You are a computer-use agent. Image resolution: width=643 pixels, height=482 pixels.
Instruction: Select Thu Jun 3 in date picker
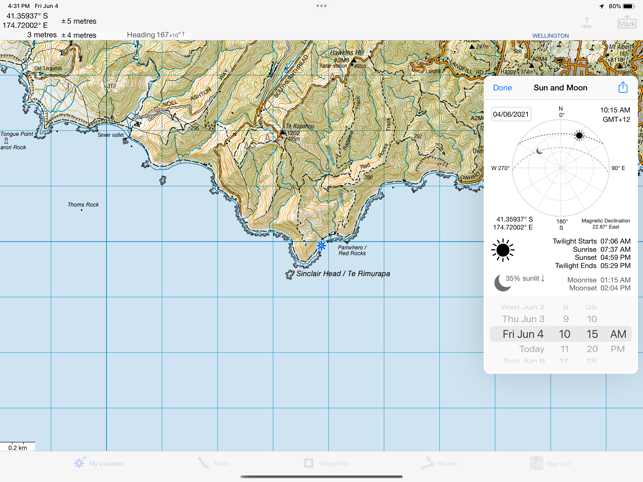[523, 319]
